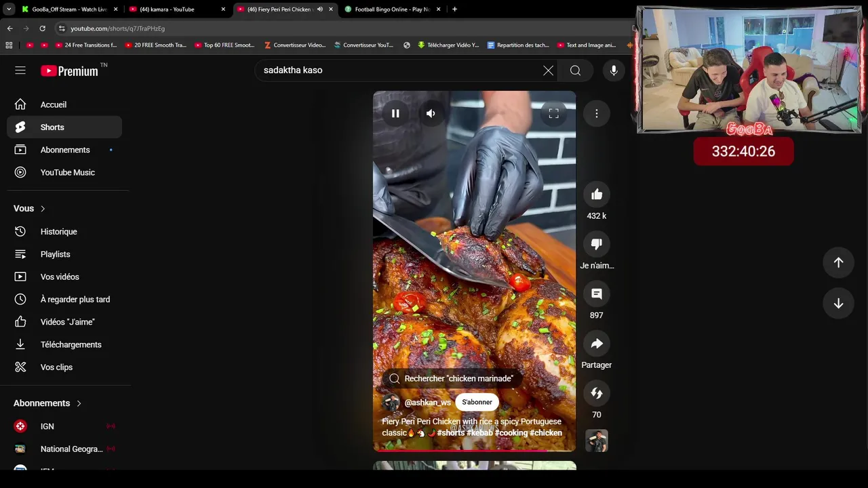This screenshot has width=868, height=488.
Task: Search "chicken marinade" suggestion chip
Action: (x=452, y=379)
